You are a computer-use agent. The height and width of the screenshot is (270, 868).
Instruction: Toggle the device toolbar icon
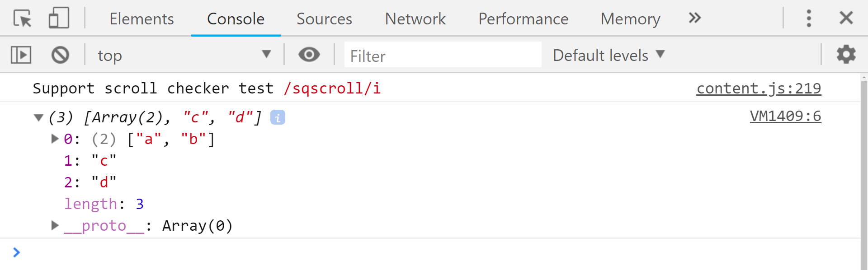[x=59, y=19]
